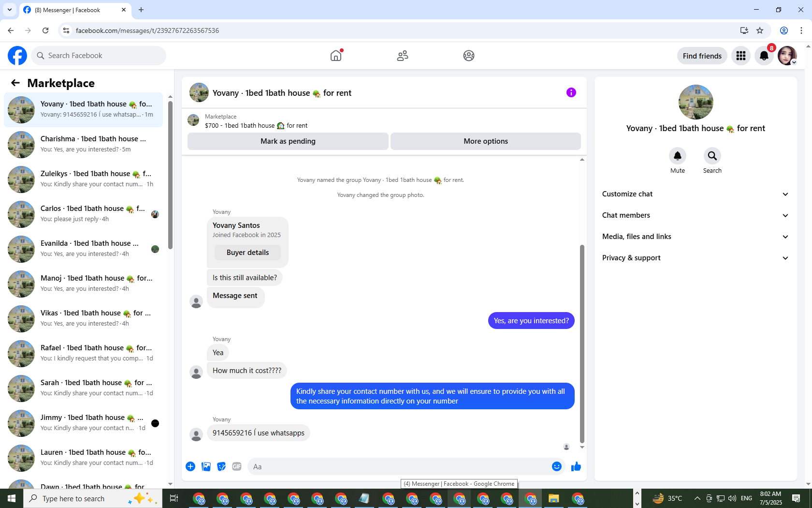
Task: Open Charishma conversation
Action: (83, 144)
